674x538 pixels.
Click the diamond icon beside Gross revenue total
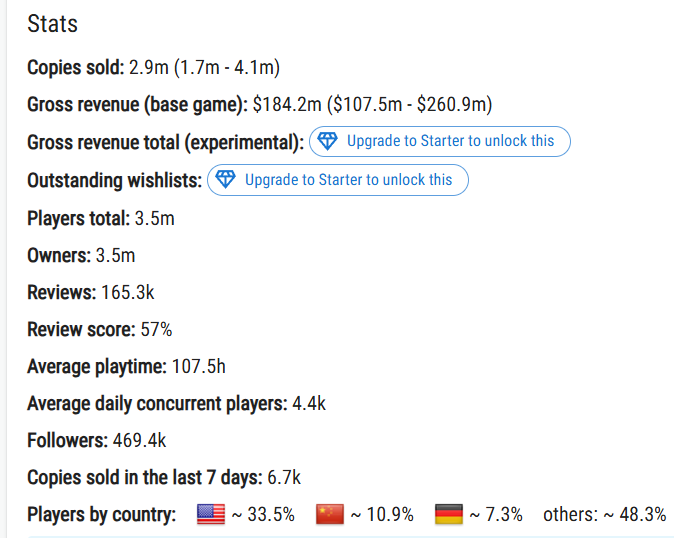(x=328, y=142)
